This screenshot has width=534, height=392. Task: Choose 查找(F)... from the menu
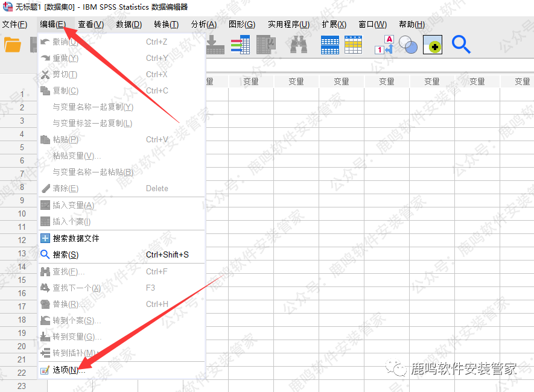(121, 271)
